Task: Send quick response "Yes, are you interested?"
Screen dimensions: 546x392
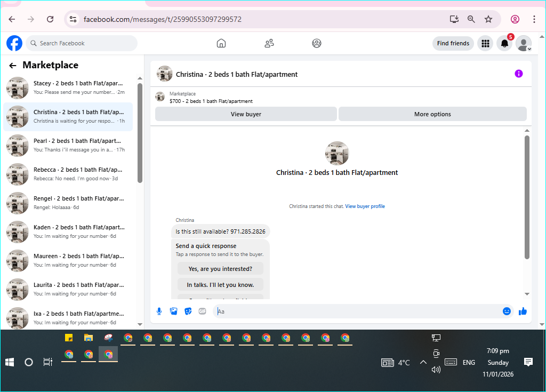Action: coord(220,269)
